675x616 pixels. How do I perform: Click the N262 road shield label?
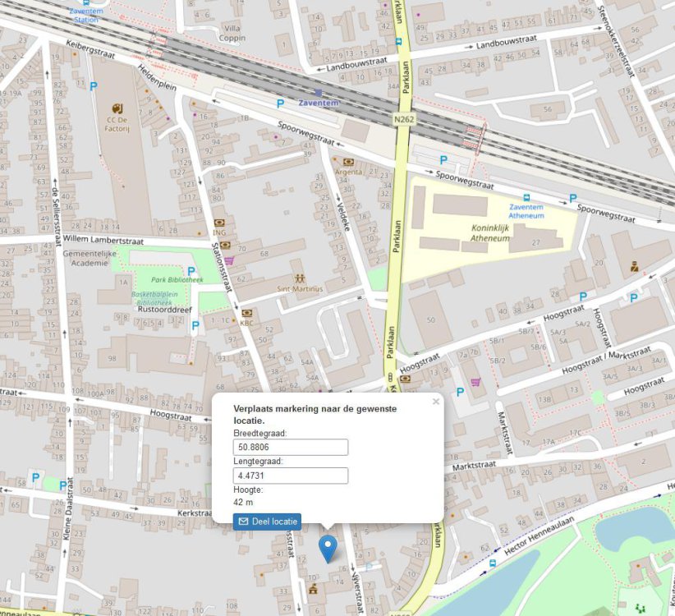(403, 119)
